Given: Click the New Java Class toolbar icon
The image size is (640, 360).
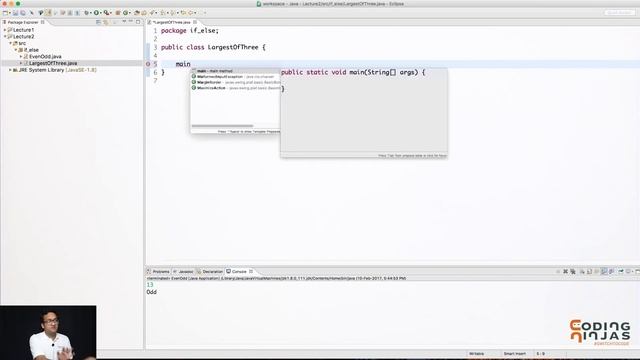Looking at the screenshot, I should (126, 13).
